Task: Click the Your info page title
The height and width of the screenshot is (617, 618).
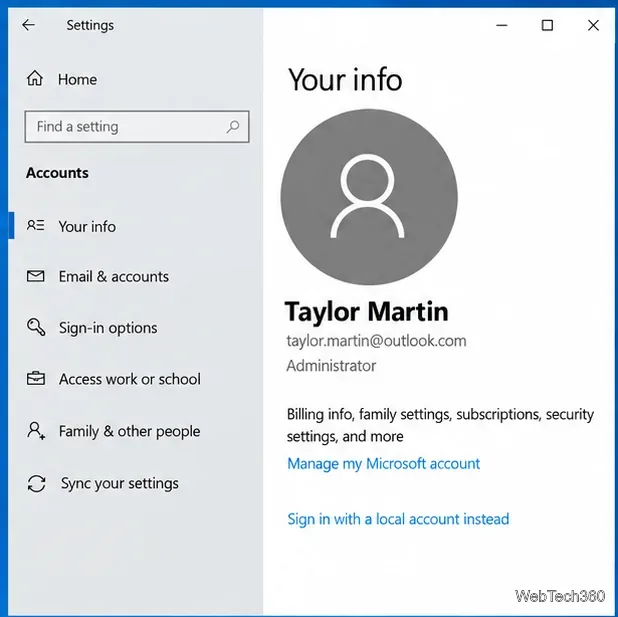Action: pyautogui.click(x=345, y=79)
